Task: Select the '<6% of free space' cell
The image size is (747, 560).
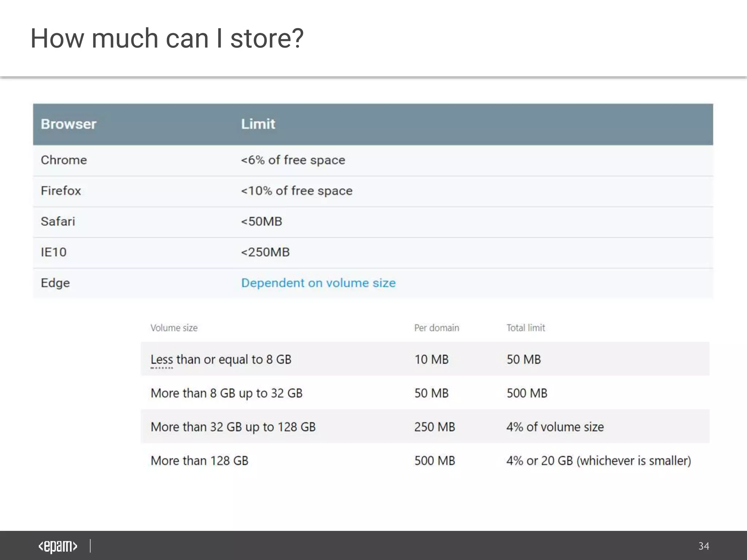Action: (x=293, y=160)
